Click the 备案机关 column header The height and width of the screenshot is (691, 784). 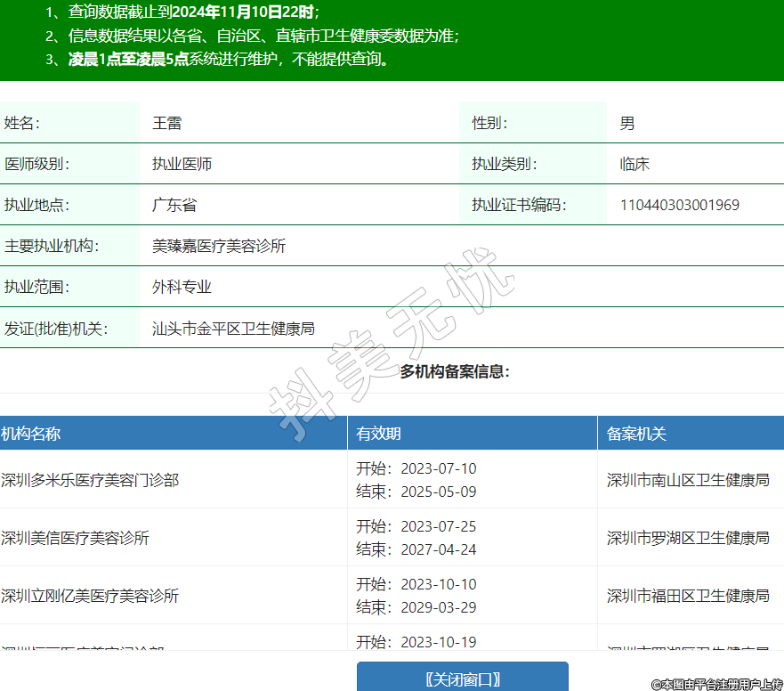coord(636,434)
